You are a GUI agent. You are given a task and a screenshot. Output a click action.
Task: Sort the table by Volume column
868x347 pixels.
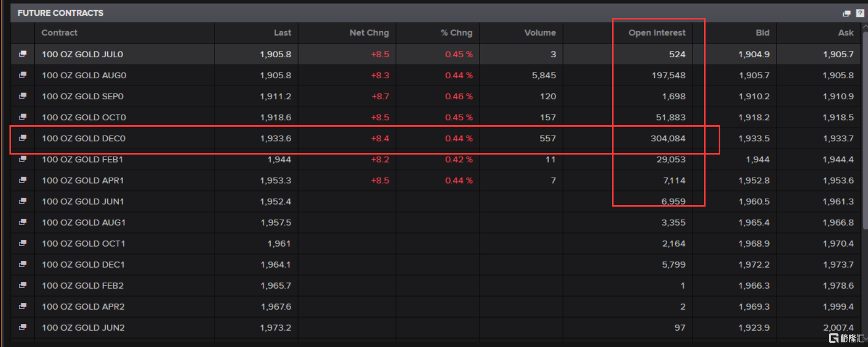click(539, 33)
